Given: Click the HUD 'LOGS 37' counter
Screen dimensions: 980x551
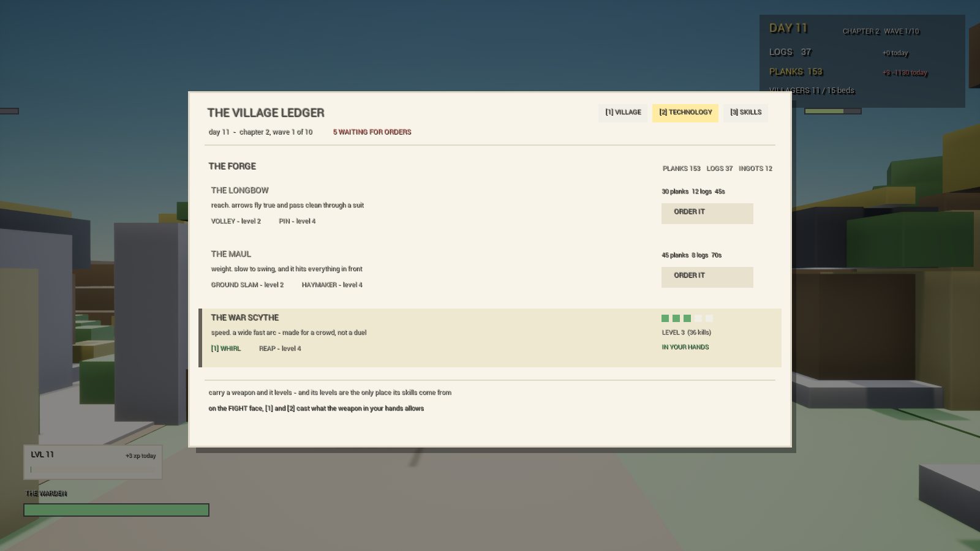Looking at the screenshot, I should [x=790, y=53].
